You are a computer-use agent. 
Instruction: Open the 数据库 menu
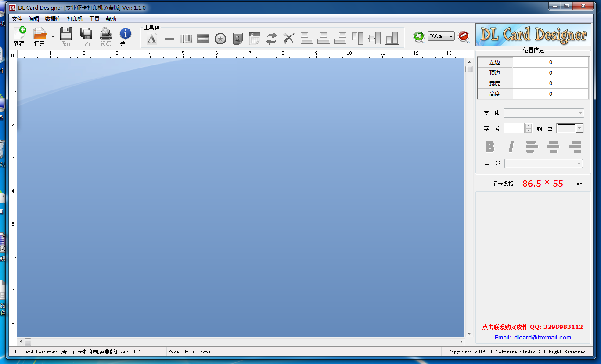point(53,19)
